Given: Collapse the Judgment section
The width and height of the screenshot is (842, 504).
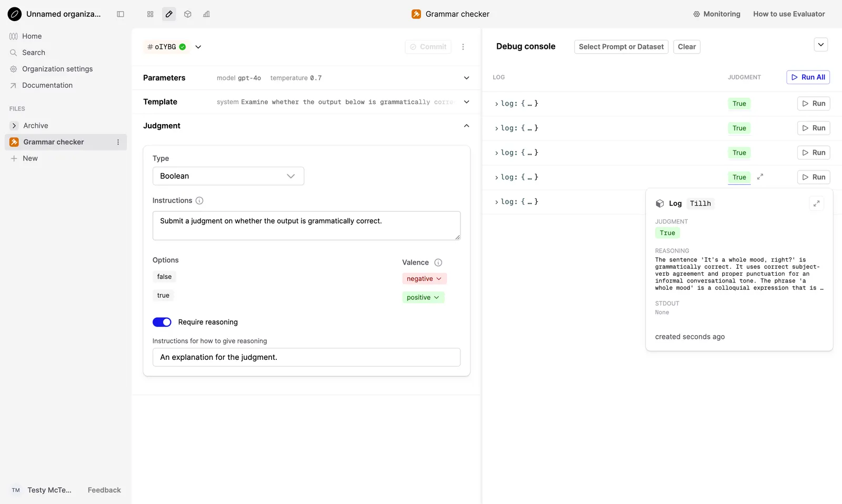Looking at the screenshot, I should tap(466, 126).
